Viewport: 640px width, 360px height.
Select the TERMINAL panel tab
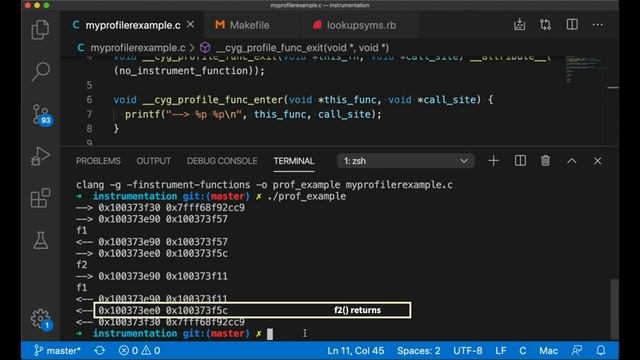pyautogui.click(x=294, y=161)
